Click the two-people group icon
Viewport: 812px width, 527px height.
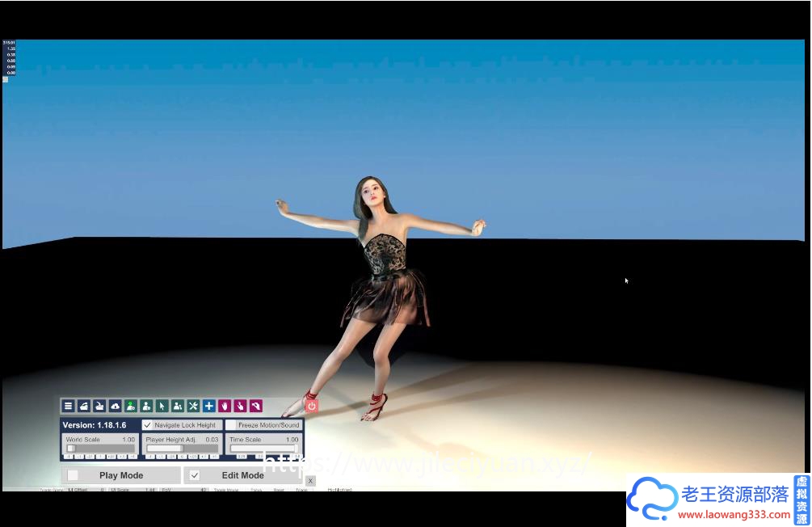[177, 406]
